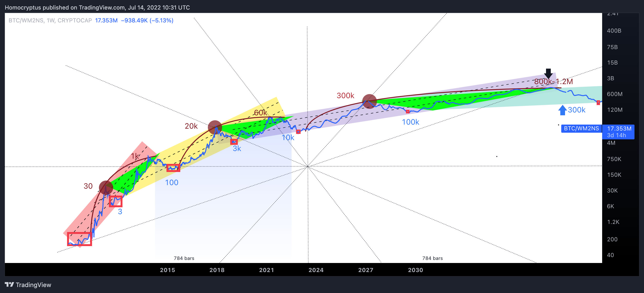
Task: Select the red rectangle above the blue 100 label
Action: point(173,168)
